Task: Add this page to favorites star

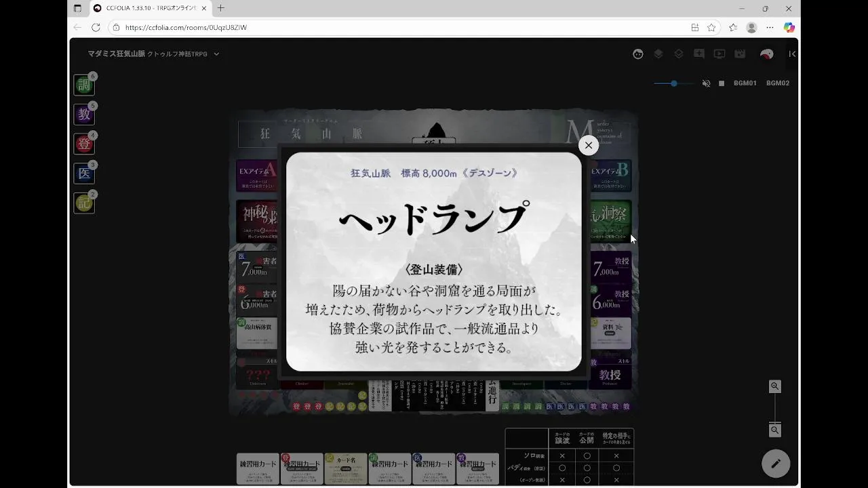Action: click(711, 28)
